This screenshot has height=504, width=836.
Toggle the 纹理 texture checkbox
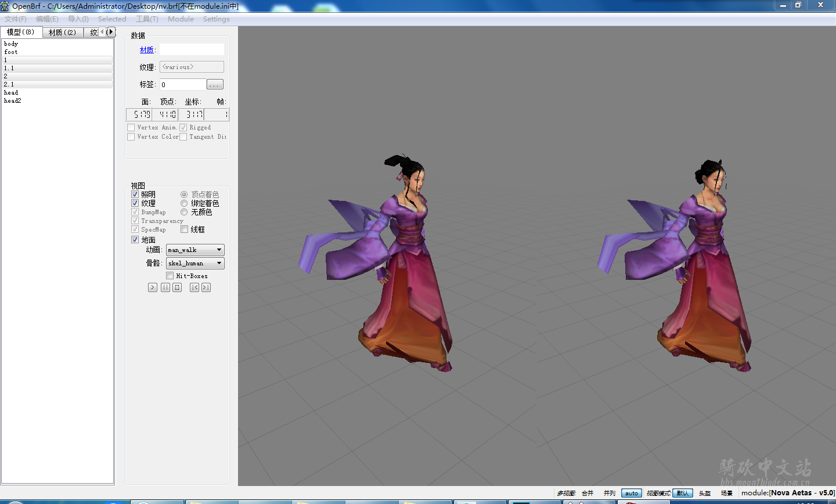click(135, 203)
